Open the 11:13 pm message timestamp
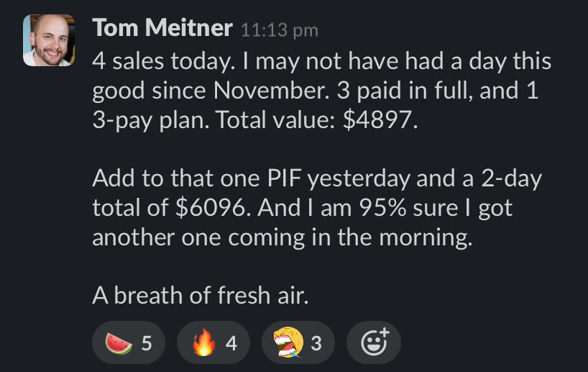The width and height of the screenshot is (588, 372). point(279,30)
